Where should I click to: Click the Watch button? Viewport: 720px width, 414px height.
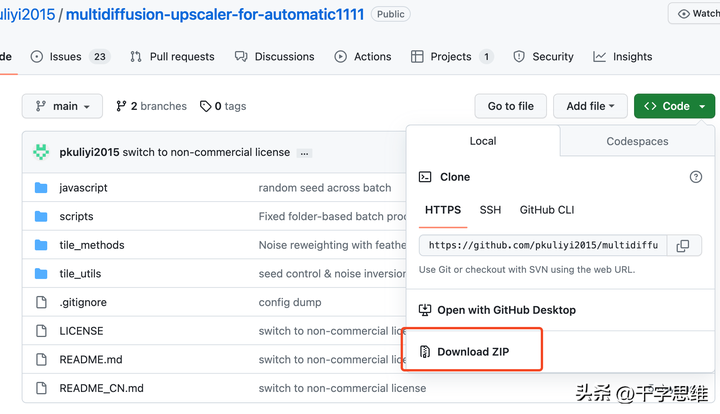coord(696,14)
